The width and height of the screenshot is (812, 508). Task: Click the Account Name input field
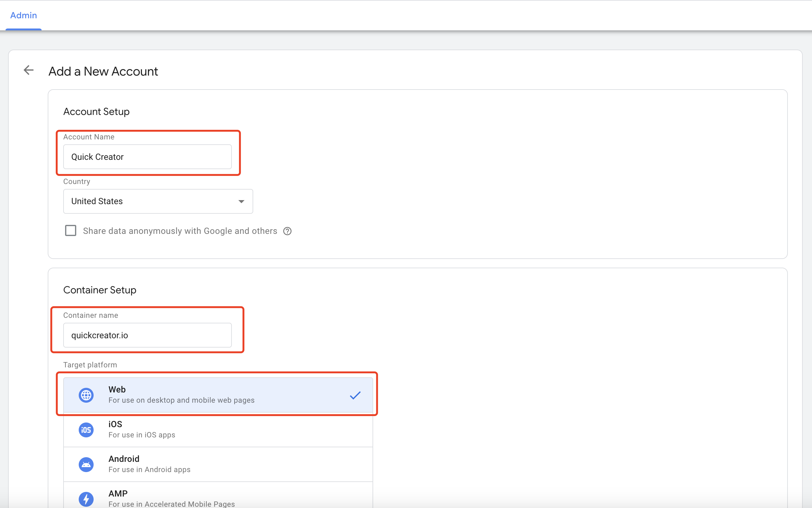tap(147, 157)
